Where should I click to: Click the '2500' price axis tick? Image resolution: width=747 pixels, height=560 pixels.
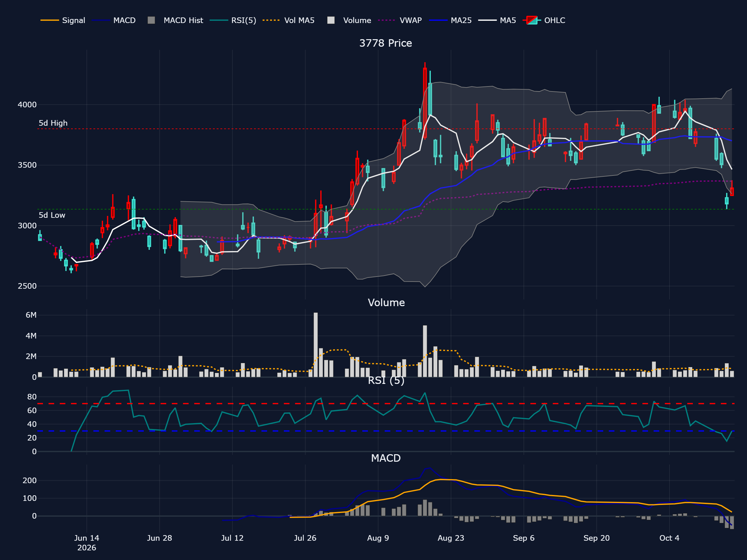[x=27, y=286]
